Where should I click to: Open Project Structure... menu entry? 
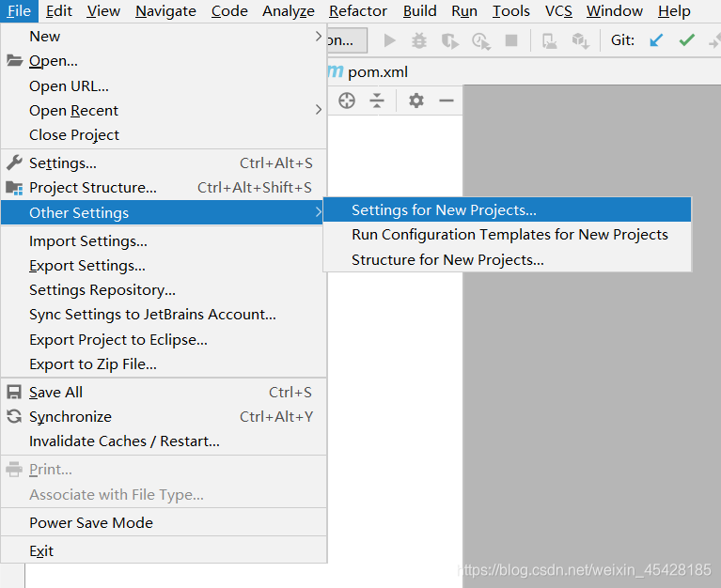pyautogui.click(x=164, y=188)
